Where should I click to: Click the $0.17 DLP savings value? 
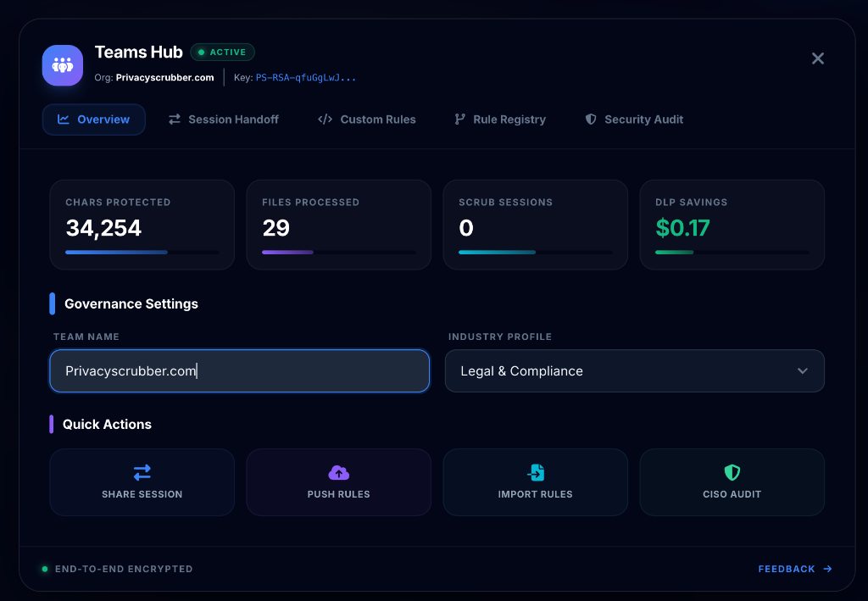tap(682, 228)
